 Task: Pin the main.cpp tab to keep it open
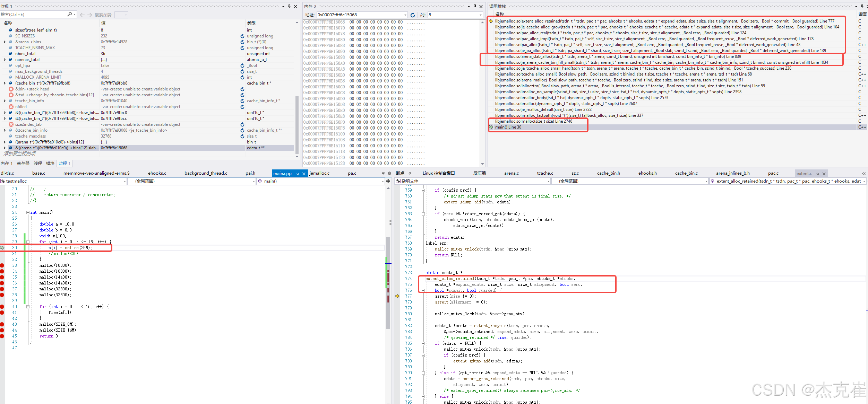point(298,173)
